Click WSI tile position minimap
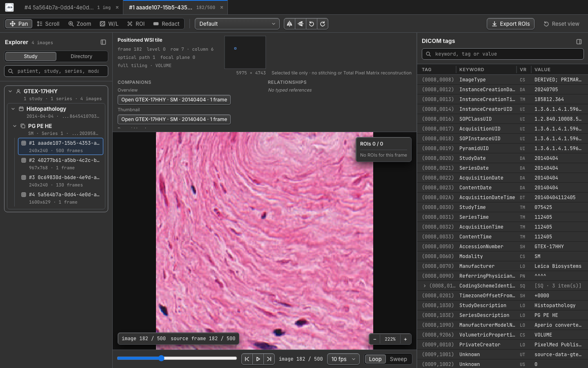Viewport: 588px width, 368px height. [x=245, y=52]
